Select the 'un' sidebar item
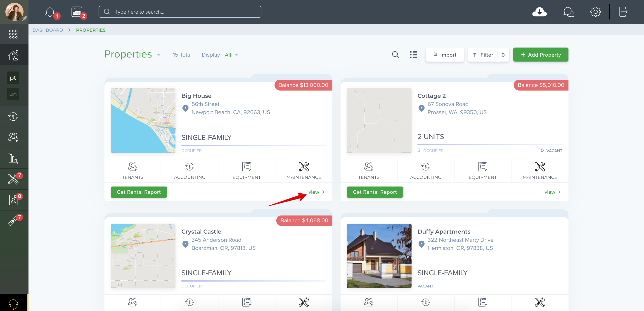 13,94
